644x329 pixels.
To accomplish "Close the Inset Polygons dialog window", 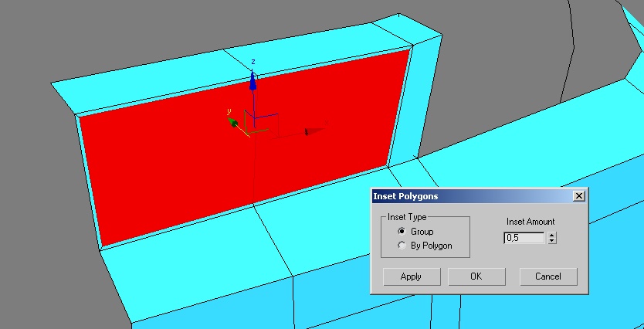I will (578, 196).
